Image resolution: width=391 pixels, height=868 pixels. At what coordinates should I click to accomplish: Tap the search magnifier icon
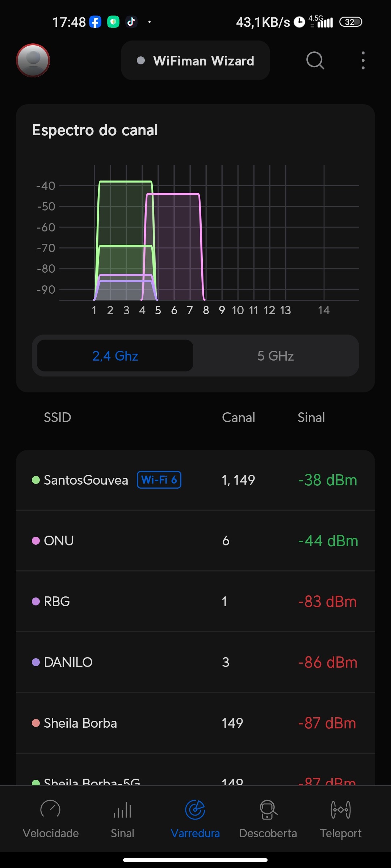click(x=315, y=60)
